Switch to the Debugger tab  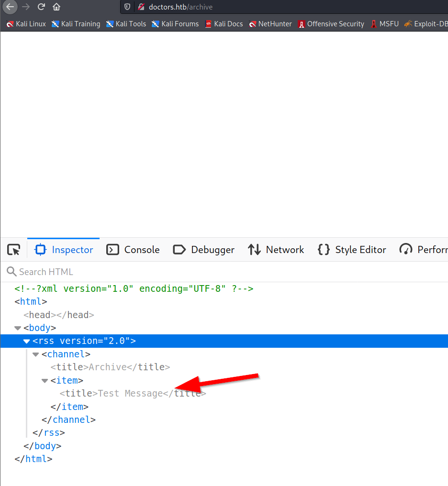pyautogui.click(x=204, y=250)
